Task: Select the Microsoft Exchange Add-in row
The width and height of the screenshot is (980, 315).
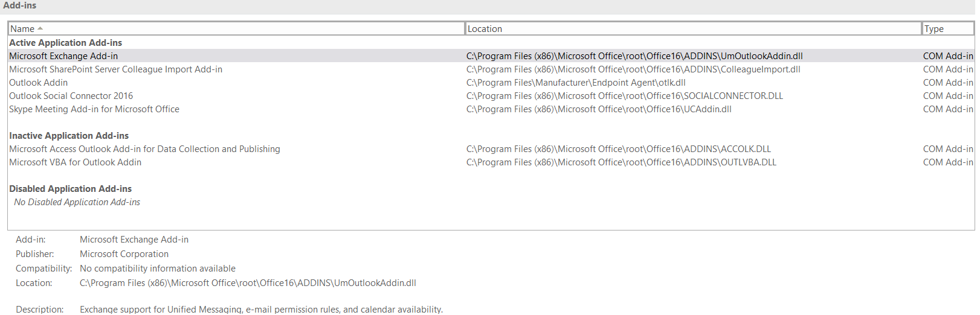Action: (491, 56)
